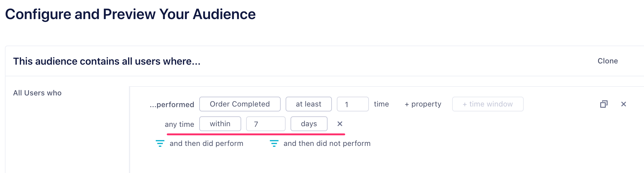Click the Clone button

[x=608, y=61]
